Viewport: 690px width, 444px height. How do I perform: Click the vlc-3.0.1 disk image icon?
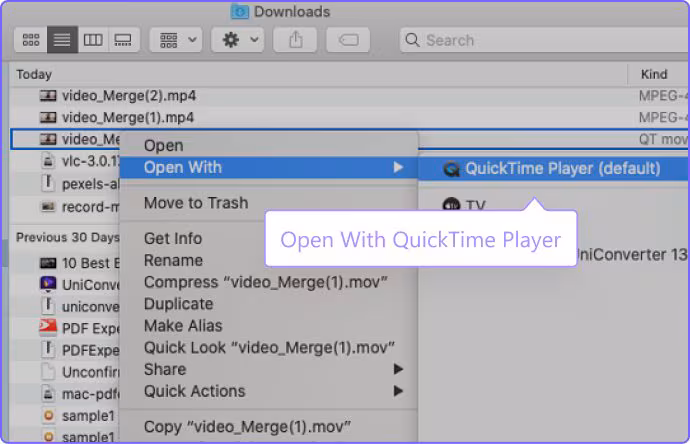click(x=48, y=161)
